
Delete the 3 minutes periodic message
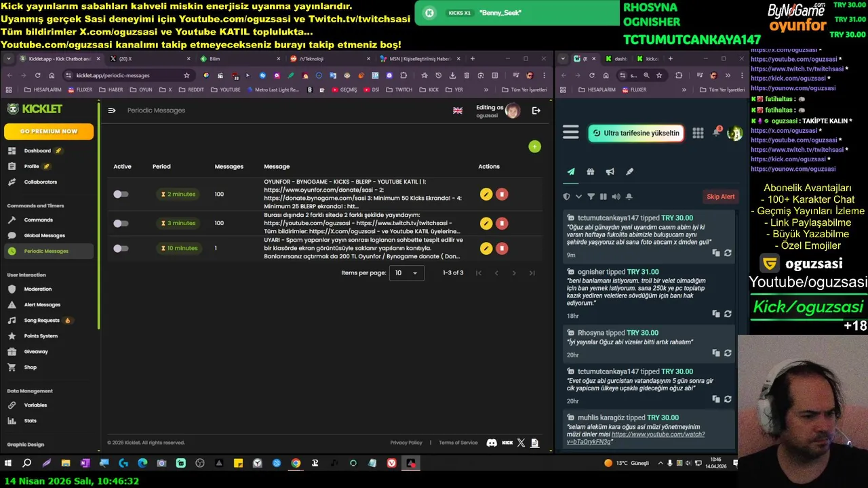click(502, 223)
